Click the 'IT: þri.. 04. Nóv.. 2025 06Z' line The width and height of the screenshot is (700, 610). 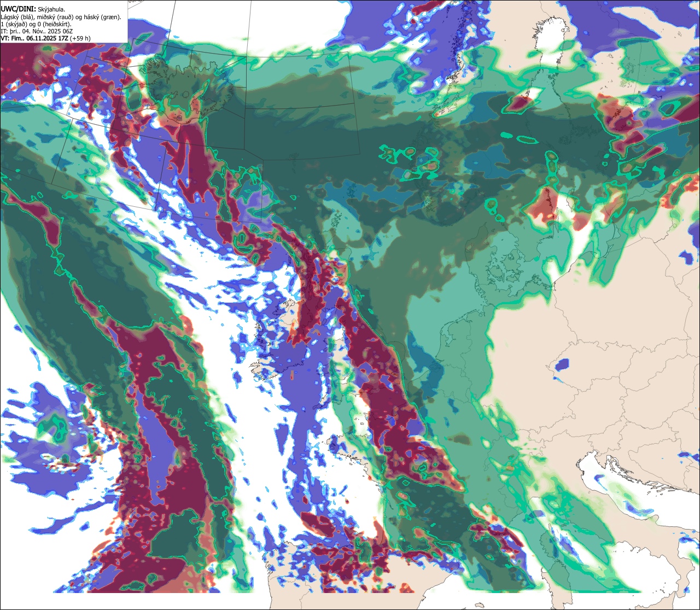(x=37, y=31)
